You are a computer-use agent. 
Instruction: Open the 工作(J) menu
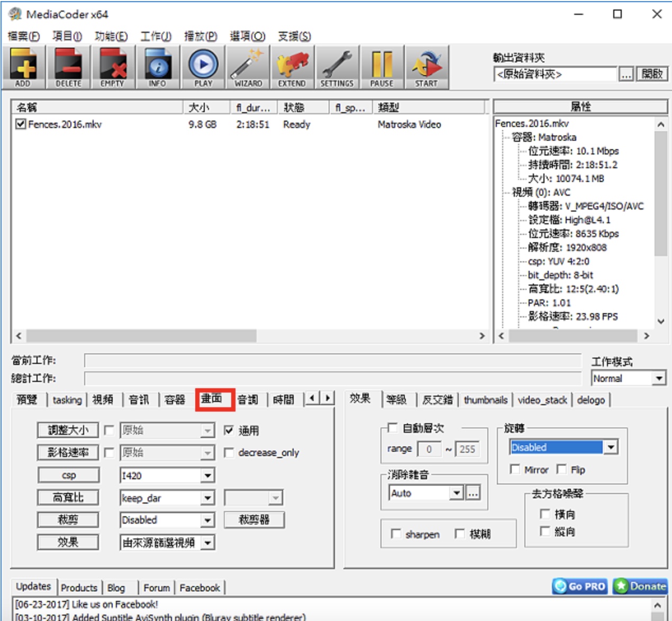[x=156, y=36]
